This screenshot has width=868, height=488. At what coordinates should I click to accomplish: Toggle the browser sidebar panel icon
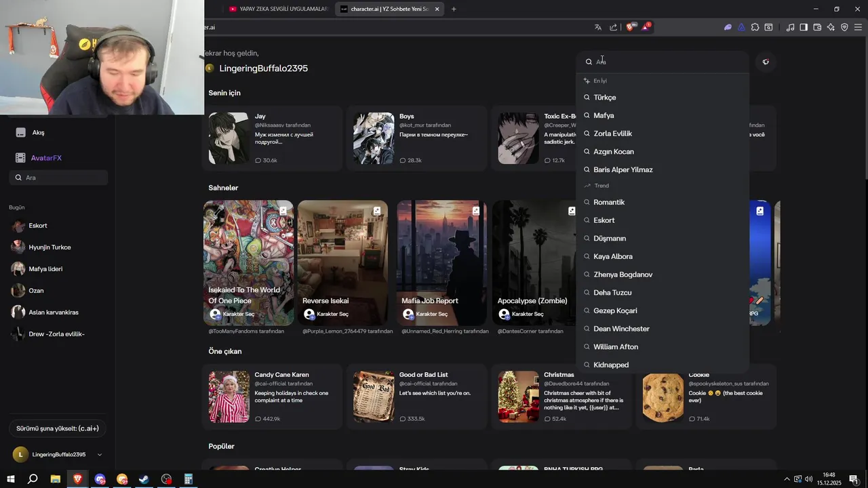[804, 27]
